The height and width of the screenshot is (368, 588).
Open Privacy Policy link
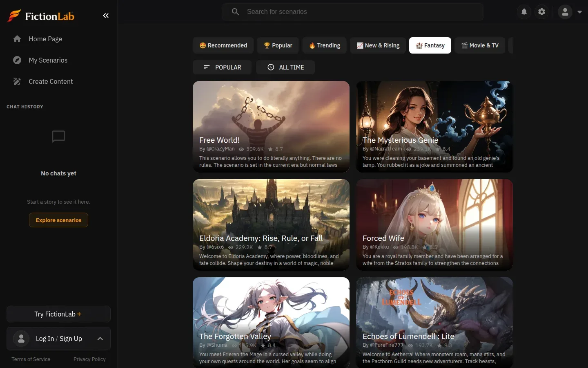pos(89,359)
